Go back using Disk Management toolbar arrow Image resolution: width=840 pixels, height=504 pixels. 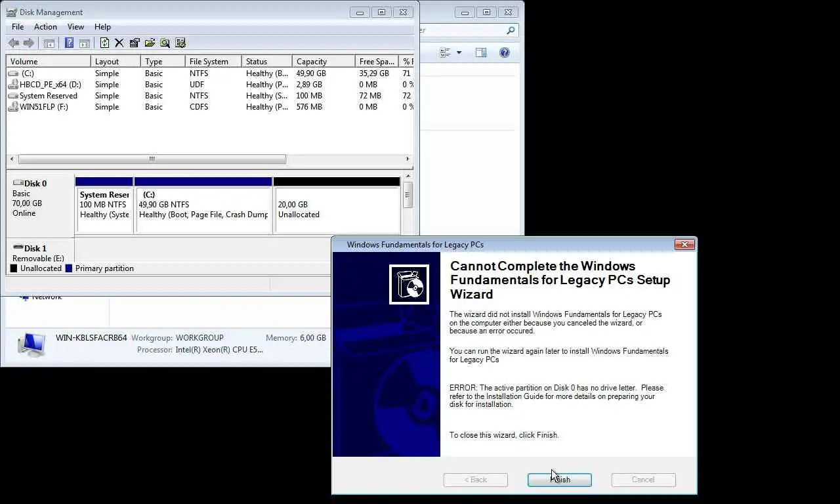[13, 43]
